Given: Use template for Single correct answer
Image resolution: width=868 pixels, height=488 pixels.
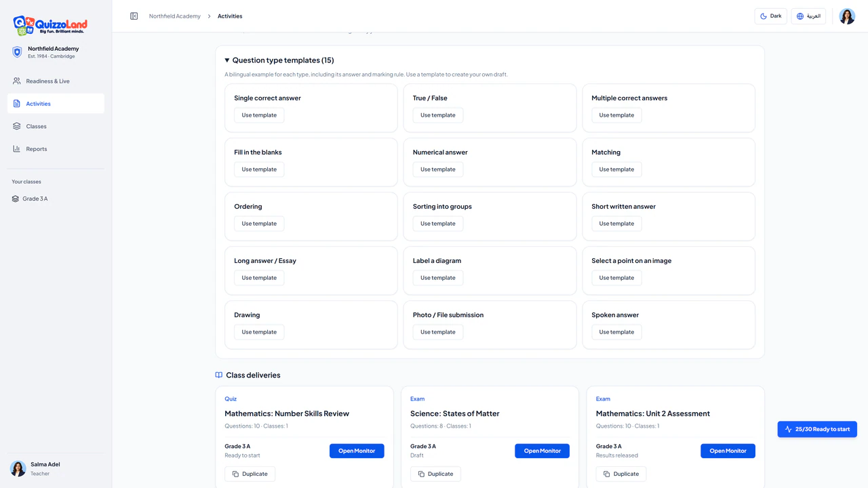Looking at the screenshot, I should [259, 115].
